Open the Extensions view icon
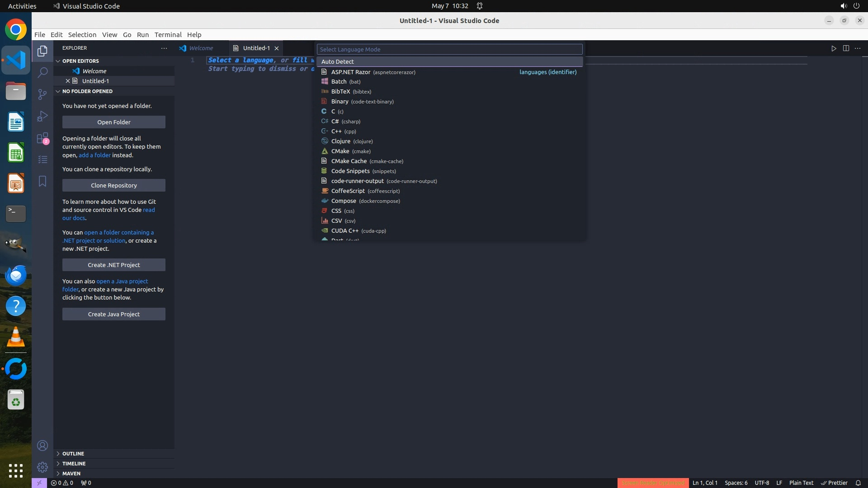Screen dimensions: 868x488 pyautogui.click(x=42, y=138)
